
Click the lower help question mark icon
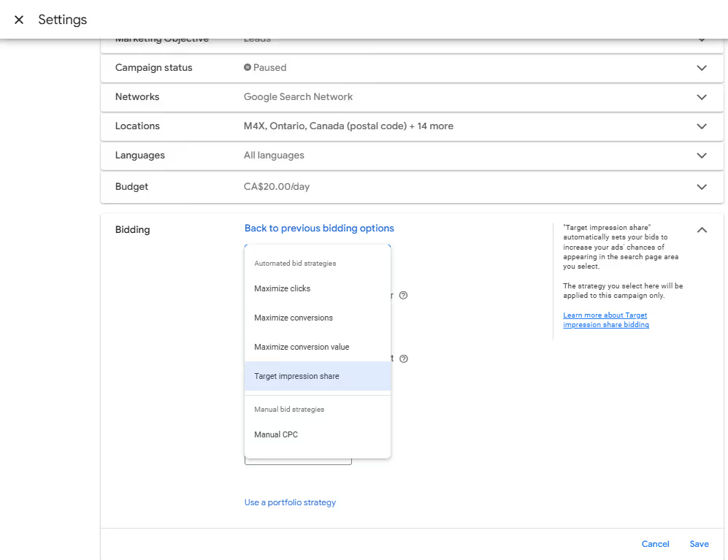tap(403, 358)
